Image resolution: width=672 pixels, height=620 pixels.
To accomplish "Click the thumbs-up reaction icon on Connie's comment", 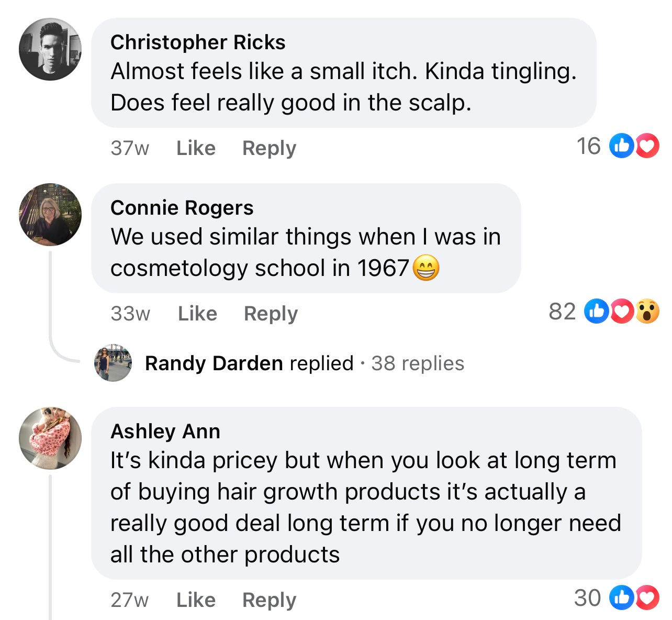I will [x=596, y=312].
